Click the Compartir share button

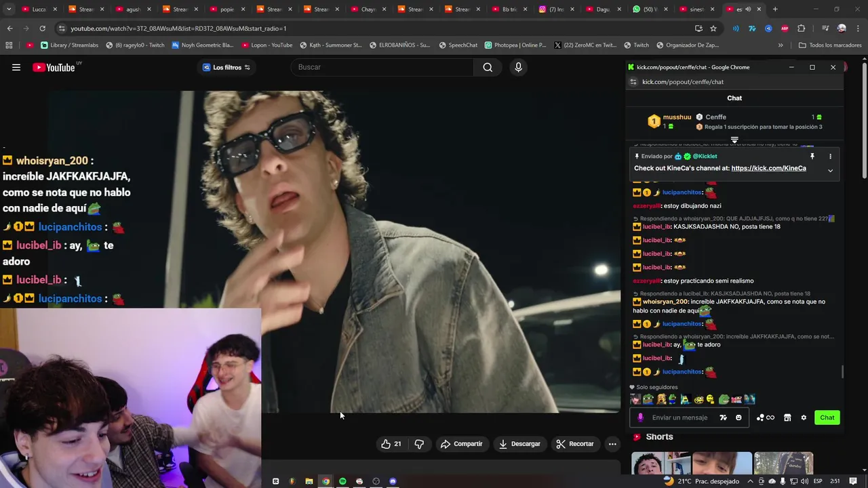coord(461,444)
